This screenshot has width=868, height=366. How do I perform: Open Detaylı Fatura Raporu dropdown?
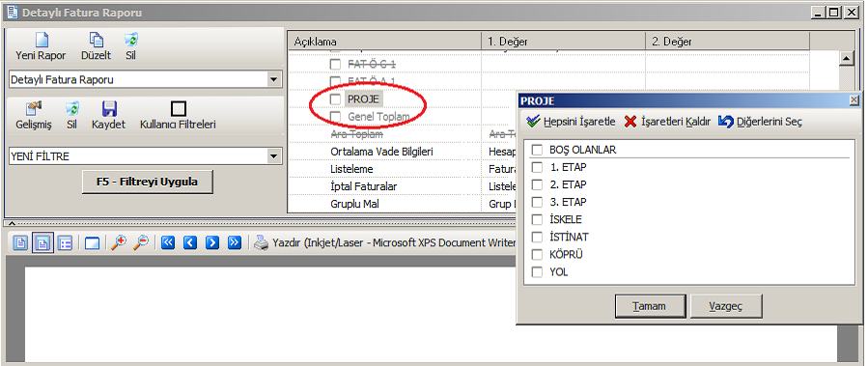point(273,80)
